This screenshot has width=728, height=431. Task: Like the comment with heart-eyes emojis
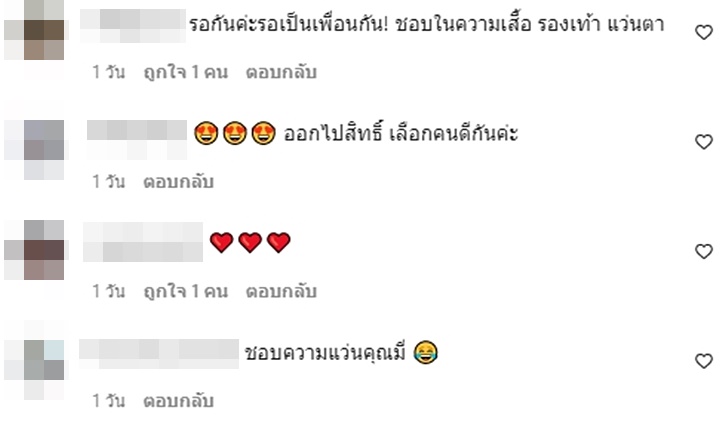pyautogui.click(x=703, y=142)
